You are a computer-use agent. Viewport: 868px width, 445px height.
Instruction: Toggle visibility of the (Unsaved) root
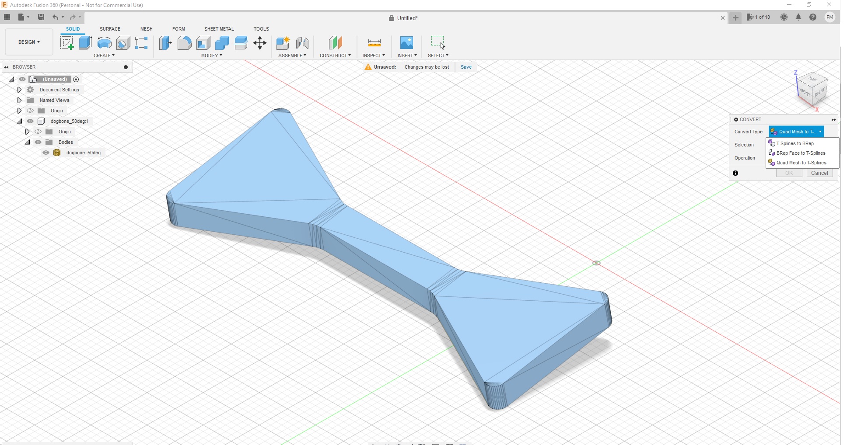pos(22,79)
